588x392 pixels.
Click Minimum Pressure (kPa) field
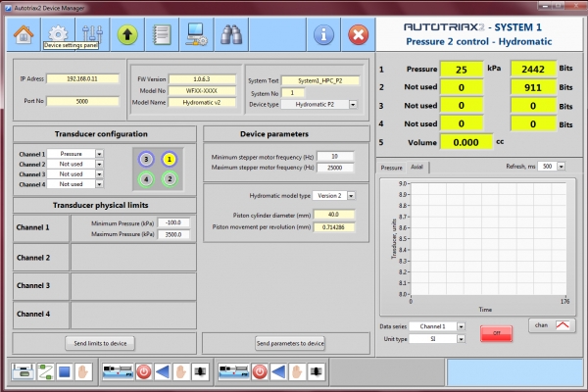pyautogui.click(x=173, y=222)
